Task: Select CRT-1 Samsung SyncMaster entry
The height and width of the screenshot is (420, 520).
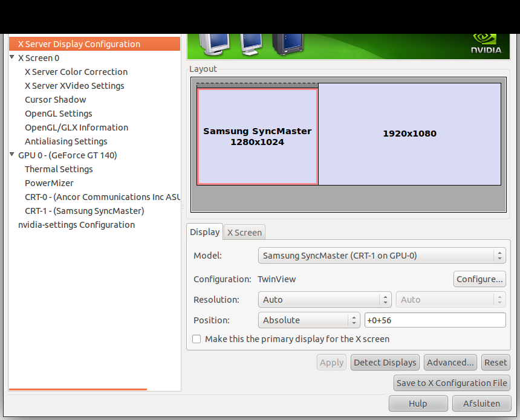Action: click(x=84, y=211)
